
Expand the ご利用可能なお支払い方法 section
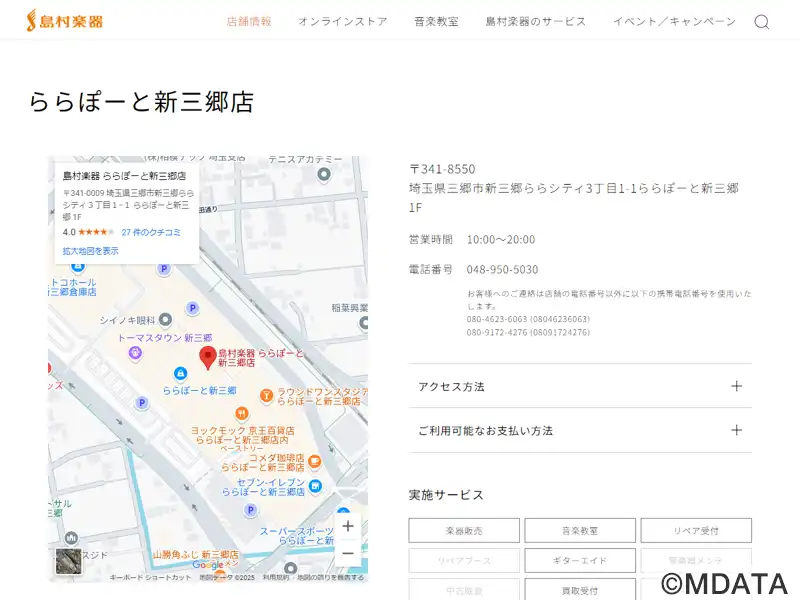point(580,430)
